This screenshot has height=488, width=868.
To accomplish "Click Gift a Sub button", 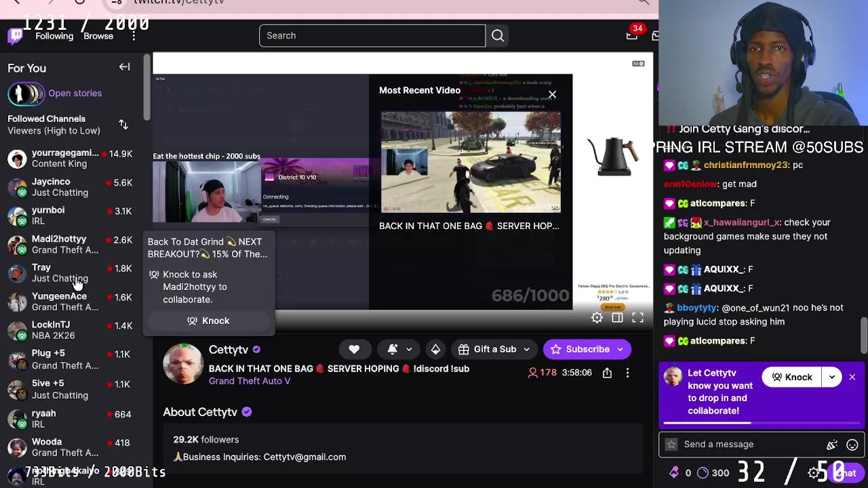I will coord(488,349).
